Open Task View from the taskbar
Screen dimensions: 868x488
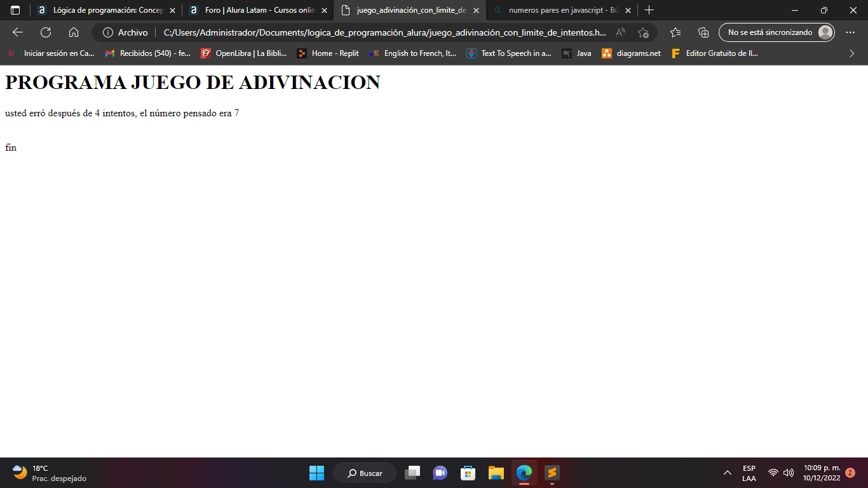(412, 473)
